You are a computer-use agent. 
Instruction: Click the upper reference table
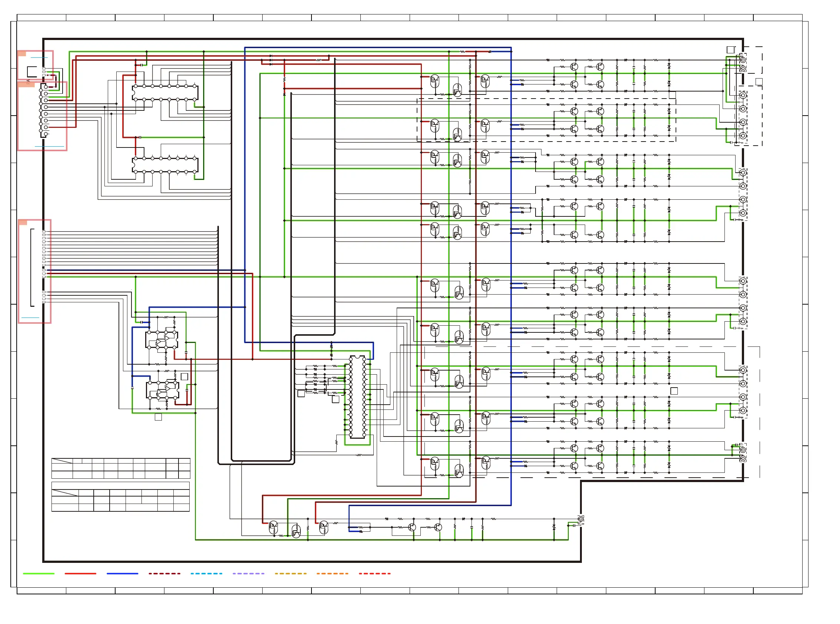pyautogui.click(x=121, y=468)
